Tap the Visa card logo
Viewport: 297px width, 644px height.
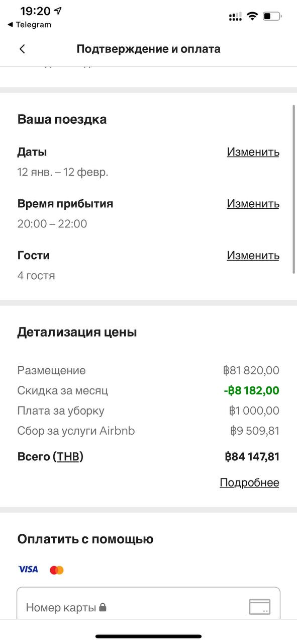[x=28, y=570]
